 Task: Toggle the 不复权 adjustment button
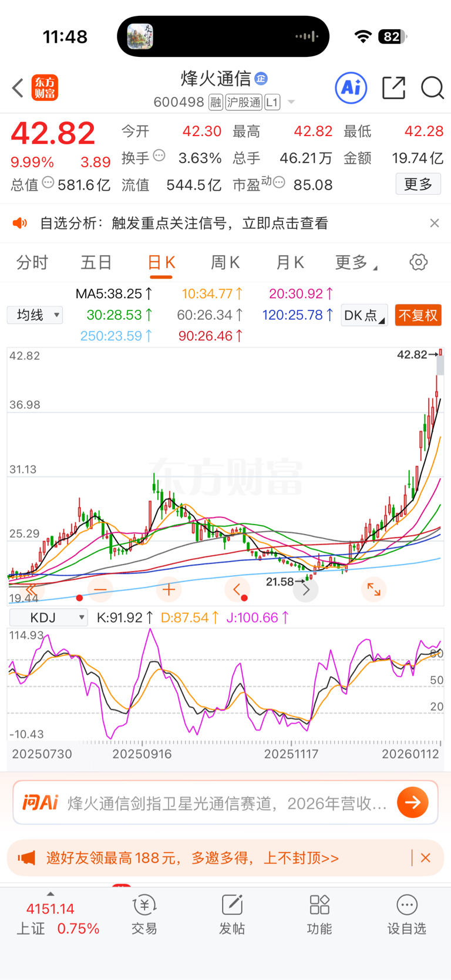418,315
